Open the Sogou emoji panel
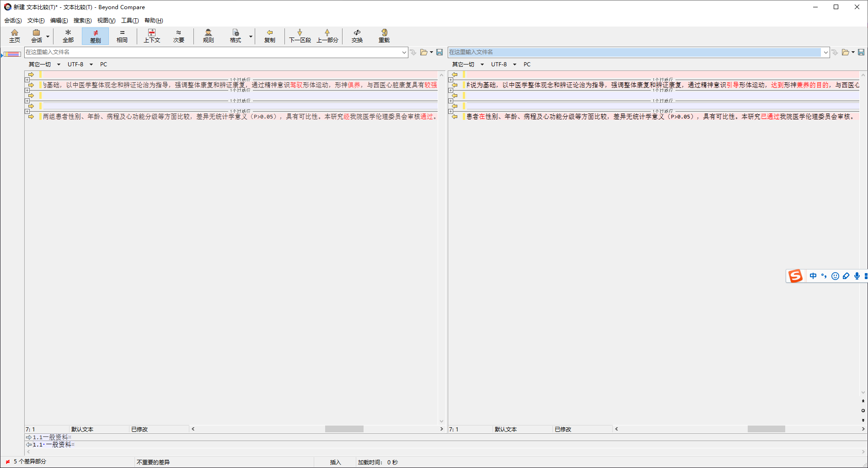This screenshot has height=468, width=868. coord(835,276)
